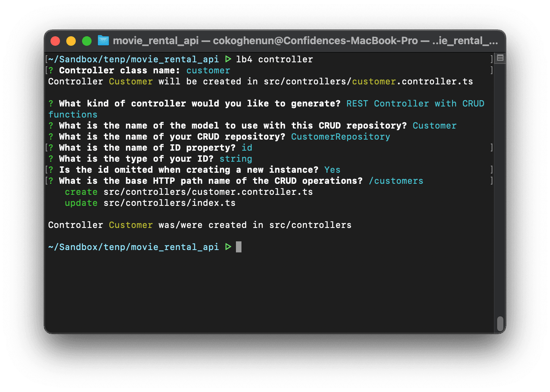The image size is (550, 392).
Task: Click the folder proxy icon in title bar
Action: [x=103, y=41]
